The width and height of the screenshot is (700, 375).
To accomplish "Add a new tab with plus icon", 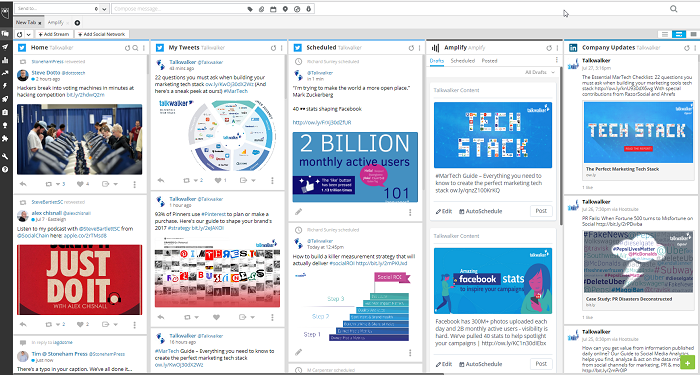I will (x=77, y=23).
